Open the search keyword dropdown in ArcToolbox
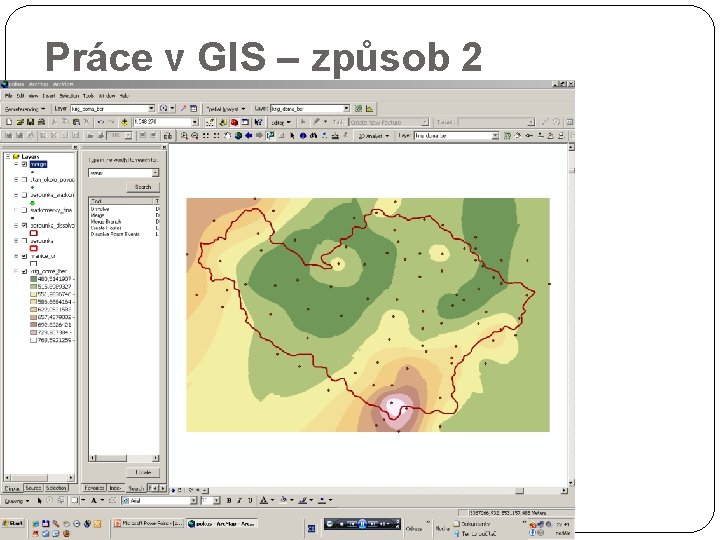Image resolution: width=720 pixels, height=540 pixels. click(155, 173)
